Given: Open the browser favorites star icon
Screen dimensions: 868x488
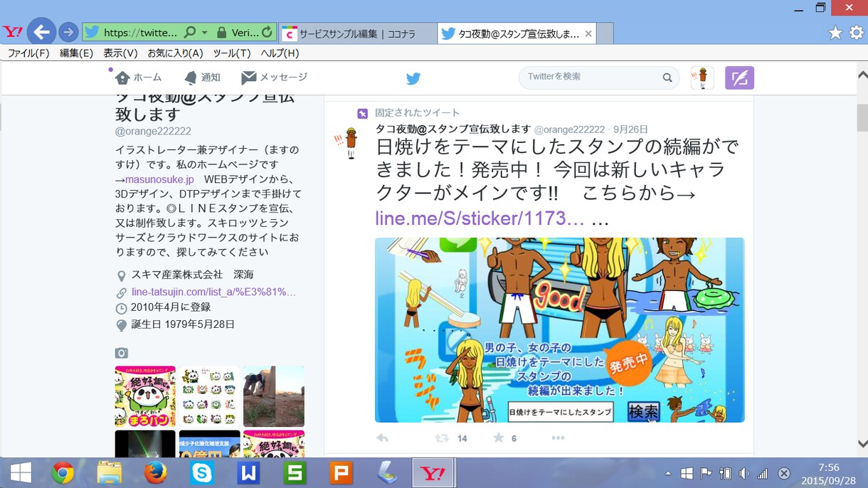Looking at the screenshot, I should [836, 33].
